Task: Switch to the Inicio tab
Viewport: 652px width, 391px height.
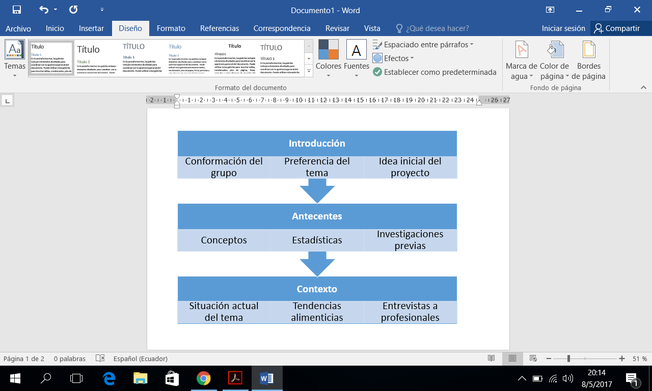Action: coord(54,28)
